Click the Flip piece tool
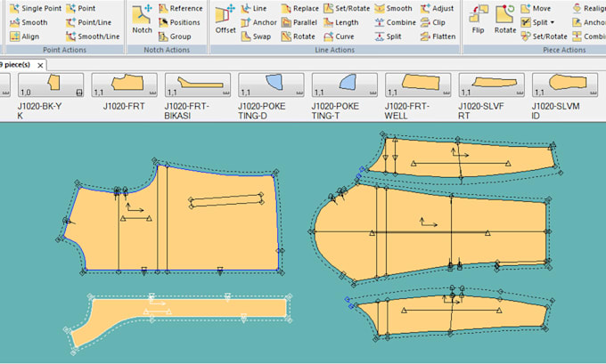606x364 pixels. coord(478,20)
